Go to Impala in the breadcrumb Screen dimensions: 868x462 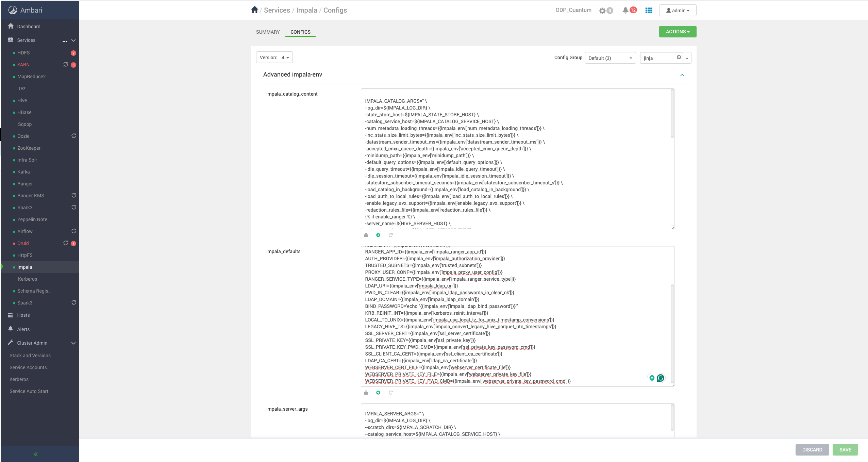306,10
